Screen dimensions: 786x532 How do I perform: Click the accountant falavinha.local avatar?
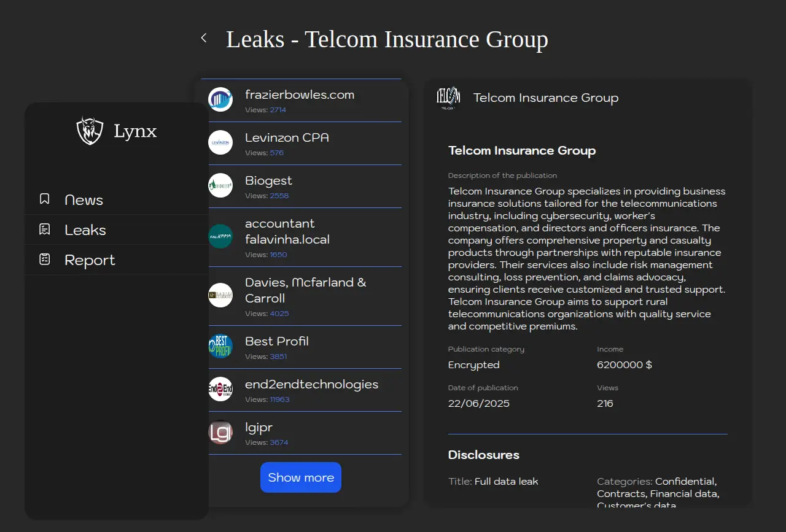220,236
